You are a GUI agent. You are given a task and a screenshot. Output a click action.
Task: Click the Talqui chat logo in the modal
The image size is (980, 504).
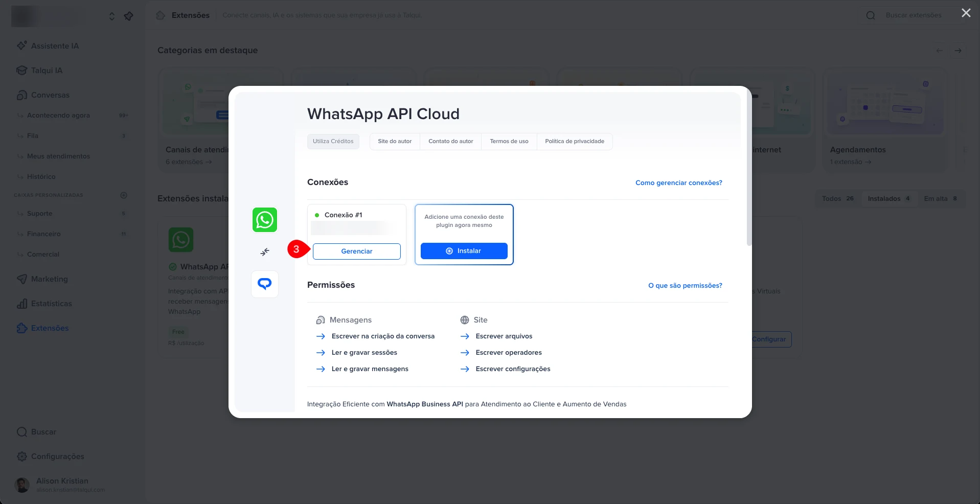click(265, 284)
